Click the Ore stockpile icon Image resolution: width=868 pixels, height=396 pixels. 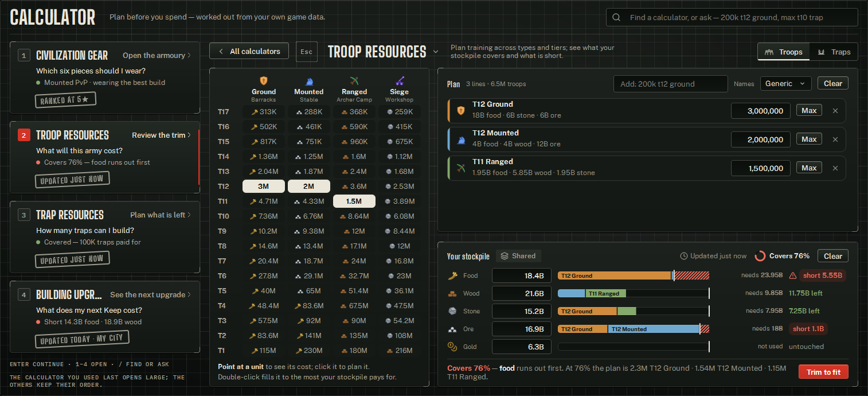click(452, 329)
